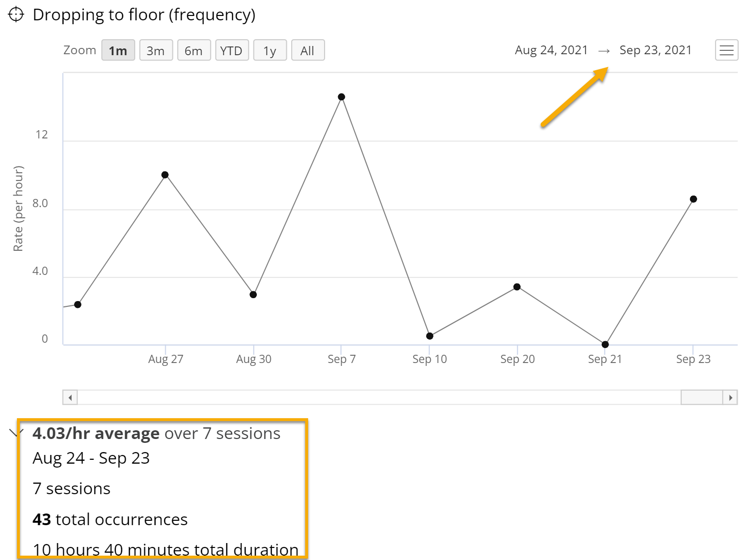Click the 4.03/hr average summary text
The height and width of the screenshot is (560, 747).
coord(95,433)
